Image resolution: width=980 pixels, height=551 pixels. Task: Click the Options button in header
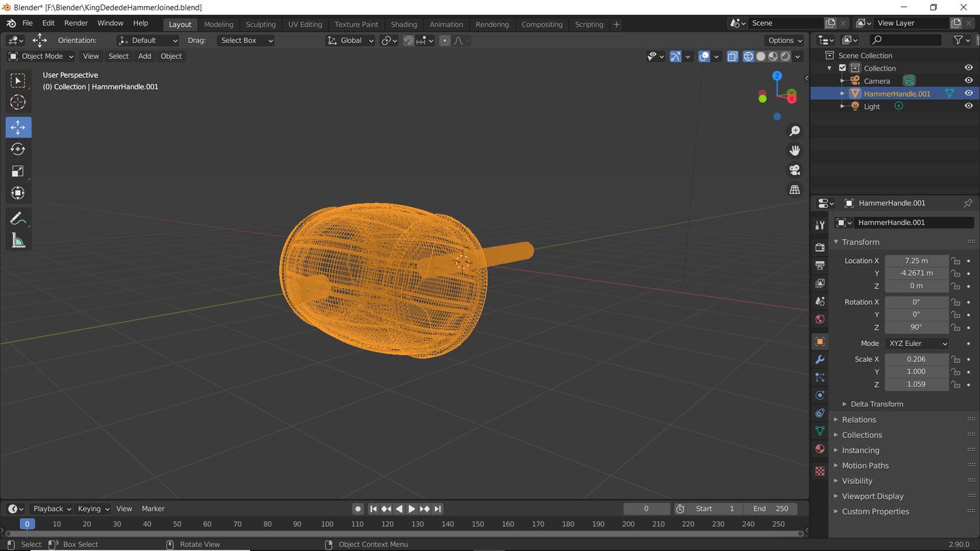(x=785, y=40)
